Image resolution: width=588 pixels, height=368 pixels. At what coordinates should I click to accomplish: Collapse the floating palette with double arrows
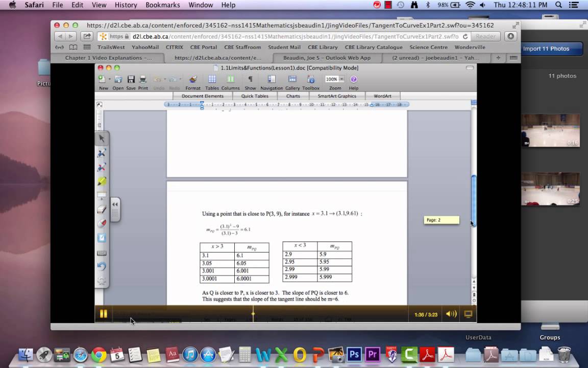pyautogui.click(x=115, y=205)
